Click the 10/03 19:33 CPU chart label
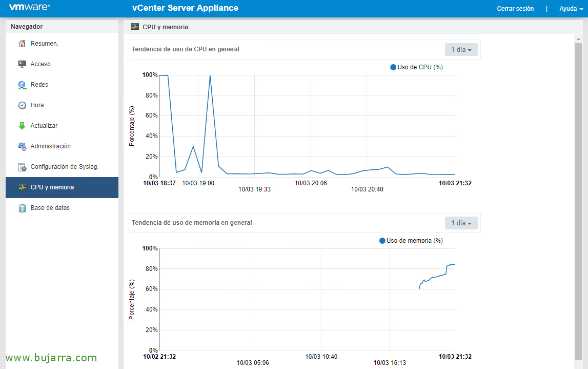Image resolution: width=588 pixels, height=369 pixels. click(254, 189)
